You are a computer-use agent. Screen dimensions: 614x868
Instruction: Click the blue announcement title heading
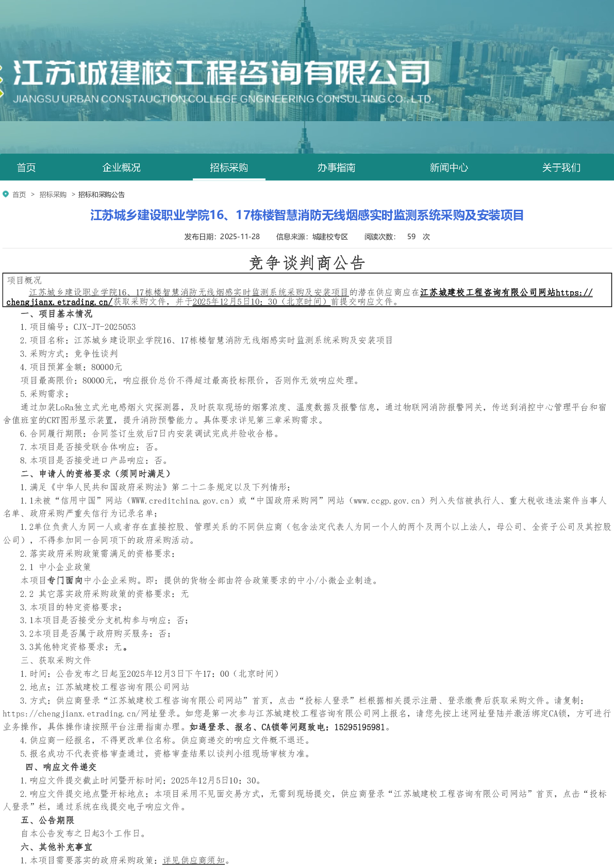(x=307, y=215)
